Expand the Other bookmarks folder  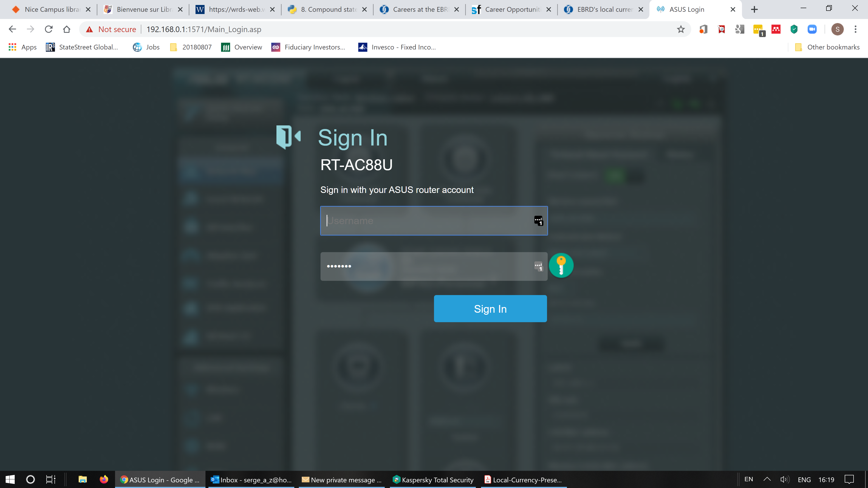pos(827,47)
